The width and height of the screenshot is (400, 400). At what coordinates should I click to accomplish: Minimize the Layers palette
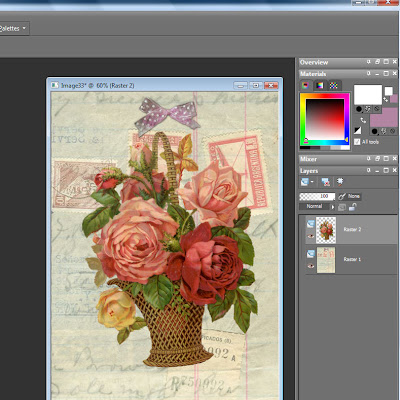pos(377,171)
